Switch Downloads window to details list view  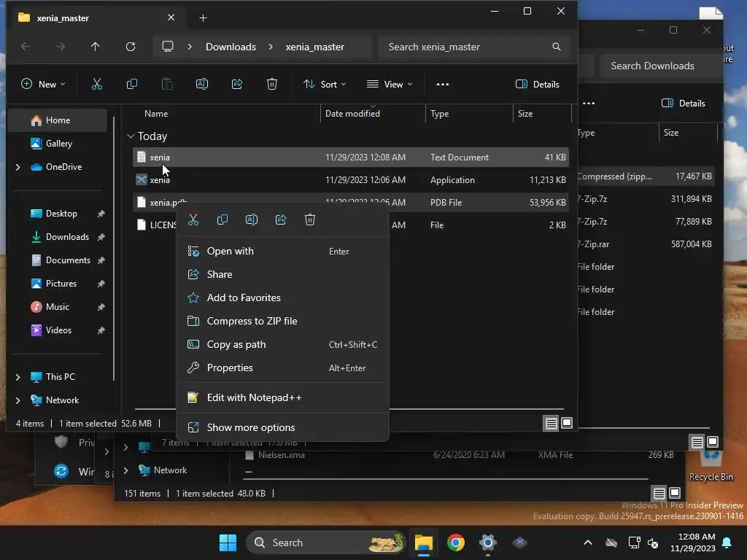(697, 443)
